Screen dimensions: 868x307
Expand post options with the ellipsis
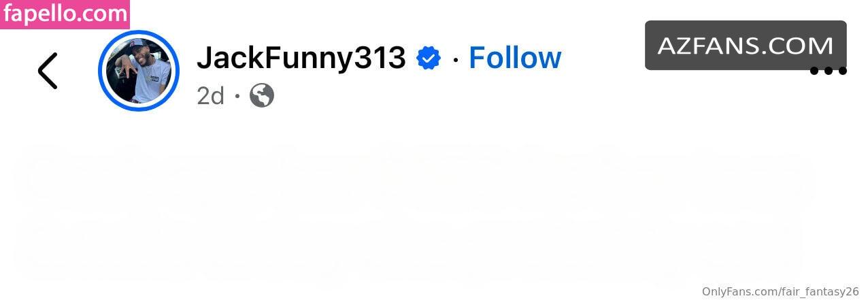pyautogui.click(x=828, y=70)
